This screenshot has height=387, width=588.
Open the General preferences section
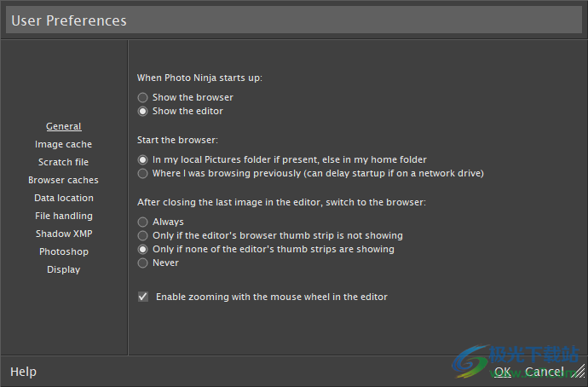(63, 126)
